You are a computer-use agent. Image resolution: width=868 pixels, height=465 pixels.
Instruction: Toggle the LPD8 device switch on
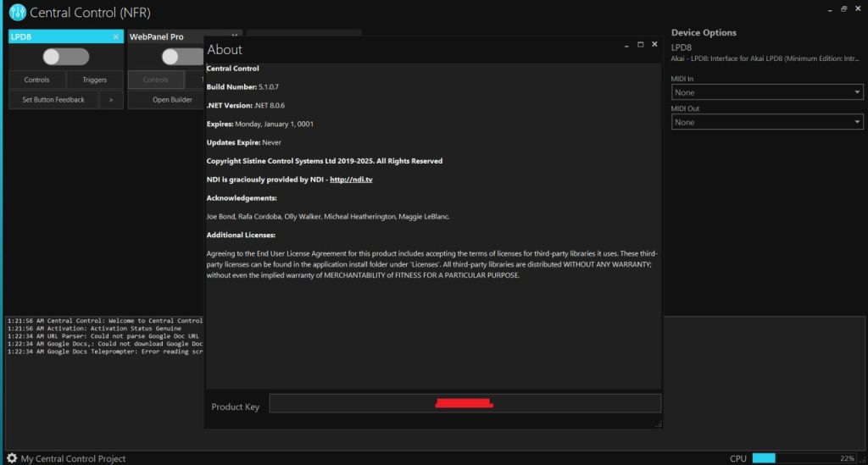[66, 57]
